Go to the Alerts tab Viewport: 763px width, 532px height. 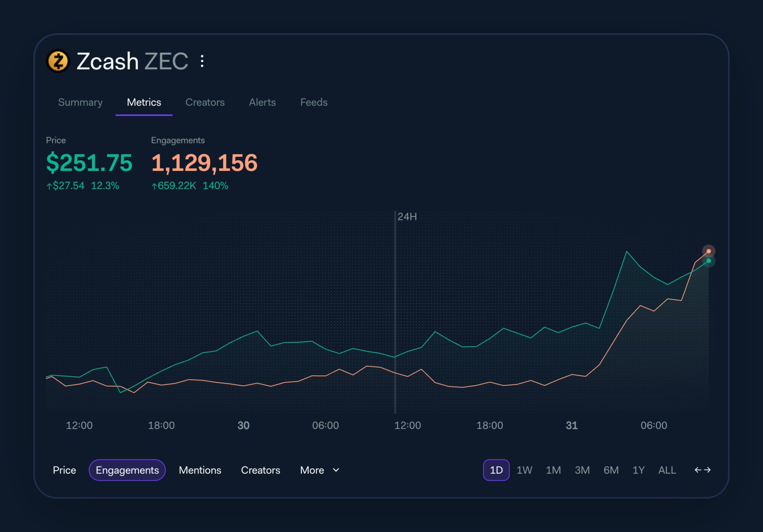coord(262,102)
